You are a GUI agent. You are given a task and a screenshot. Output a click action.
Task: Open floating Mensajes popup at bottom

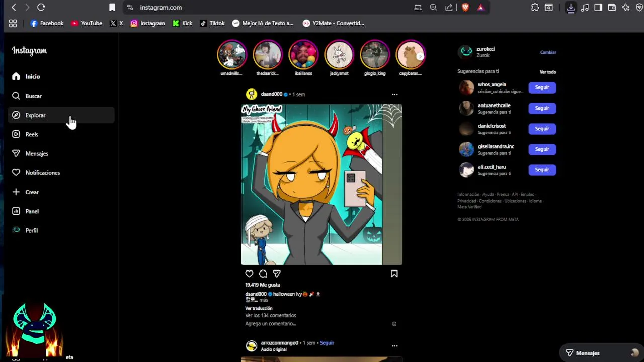pyautogui.click(x=602, y=353)
